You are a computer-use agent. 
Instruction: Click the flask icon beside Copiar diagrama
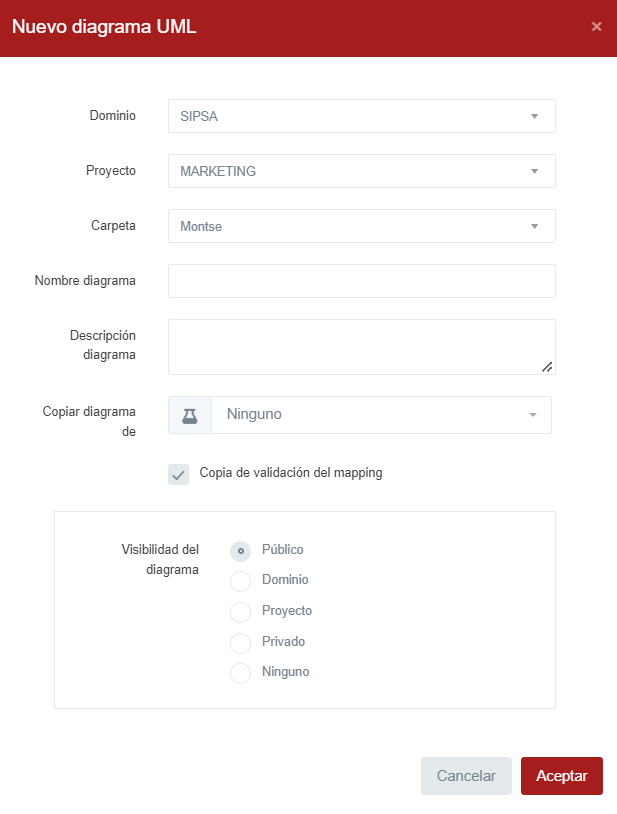pyautogui.click(x=190, y=415)
